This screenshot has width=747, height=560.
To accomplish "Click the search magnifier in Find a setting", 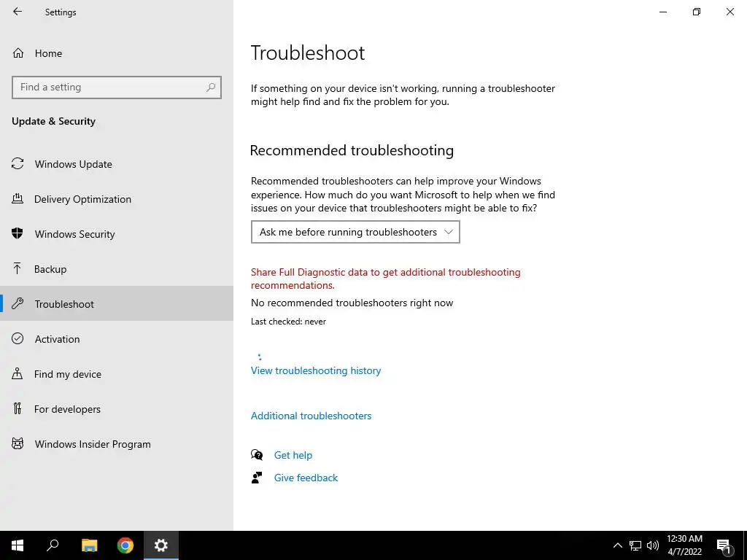I will (x=211, y=87).
